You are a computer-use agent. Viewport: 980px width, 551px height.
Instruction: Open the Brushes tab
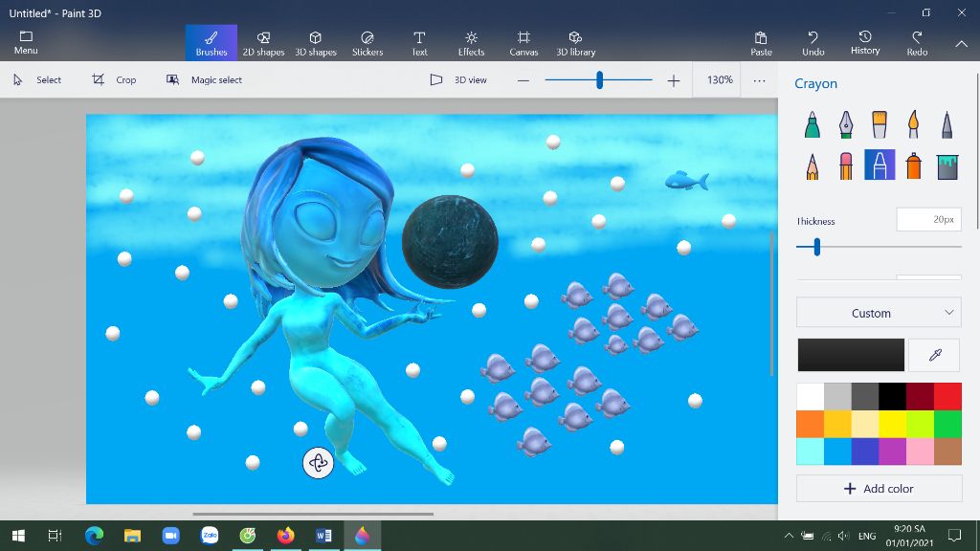tap(212, 43)
